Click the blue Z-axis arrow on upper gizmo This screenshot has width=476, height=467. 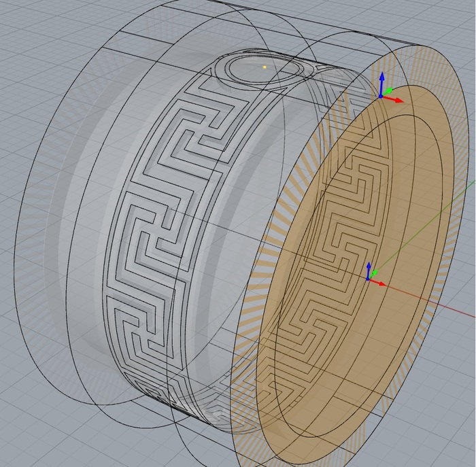381,79
